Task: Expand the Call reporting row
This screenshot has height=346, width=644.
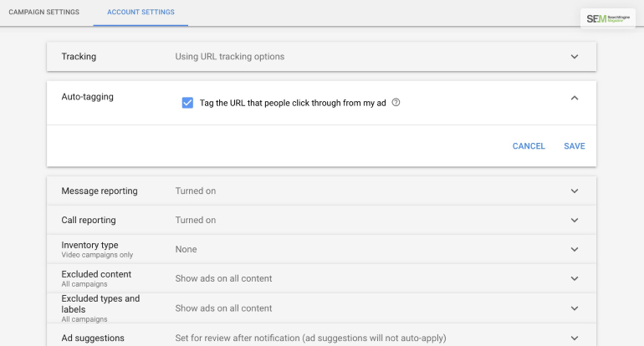Action: click(574, 220)
